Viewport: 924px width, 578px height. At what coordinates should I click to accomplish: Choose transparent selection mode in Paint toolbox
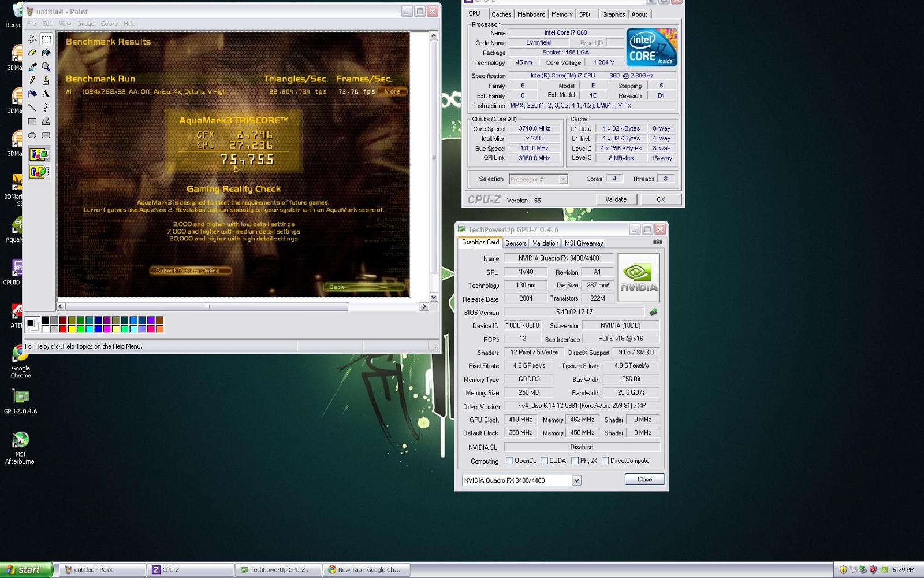[39, 172]
